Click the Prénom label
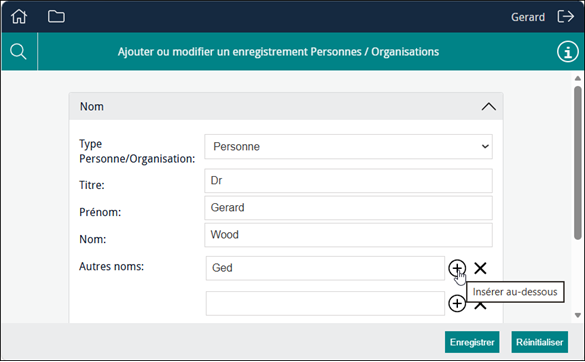 100,212
